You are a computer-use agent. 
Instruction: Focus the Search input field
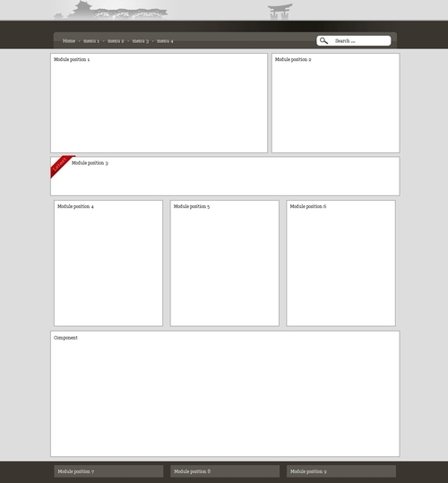click(354, 40)
